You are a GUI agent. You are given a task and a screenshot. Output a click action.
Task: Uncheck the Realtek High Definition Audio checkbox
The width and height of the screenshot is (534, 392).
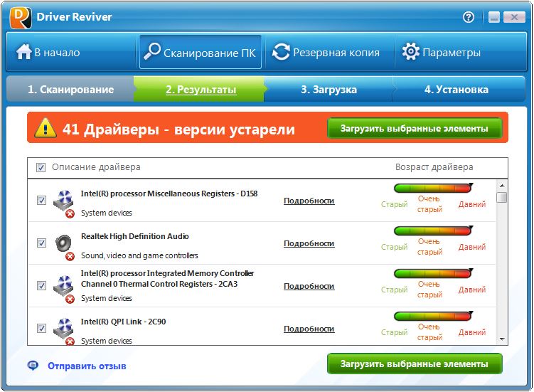click(x=41, y=243)
